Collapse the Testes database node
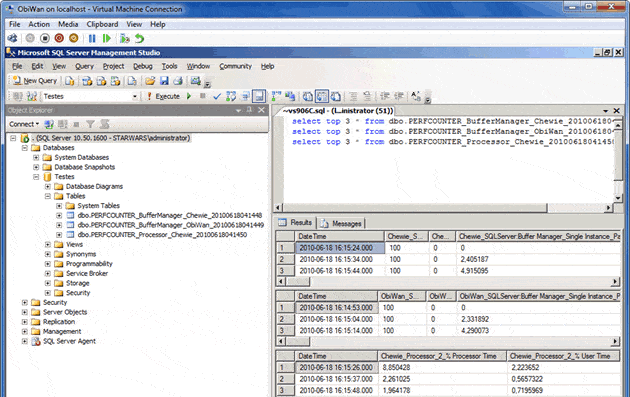Image resolution: width=630 pixels, height=397 pixels. point(36,176)
